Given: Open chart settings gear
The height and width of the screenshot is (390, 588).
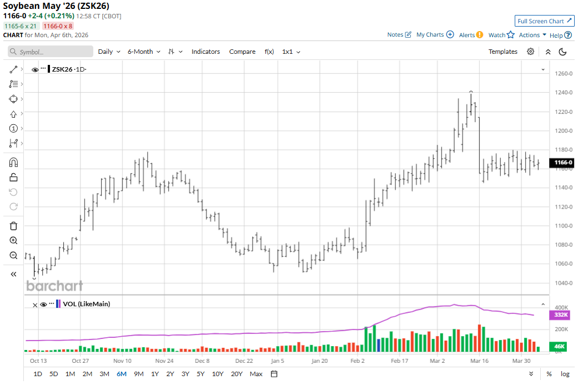Looking at the screenshot, I should coord(530,52).
